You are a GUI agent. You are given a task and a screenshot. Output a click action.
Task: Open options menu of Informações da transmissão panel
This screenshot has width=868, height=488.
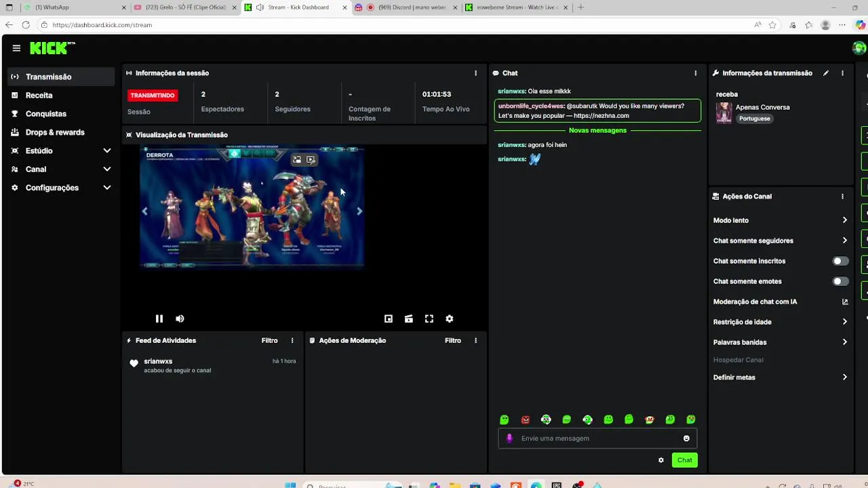[x=842, y=73]
